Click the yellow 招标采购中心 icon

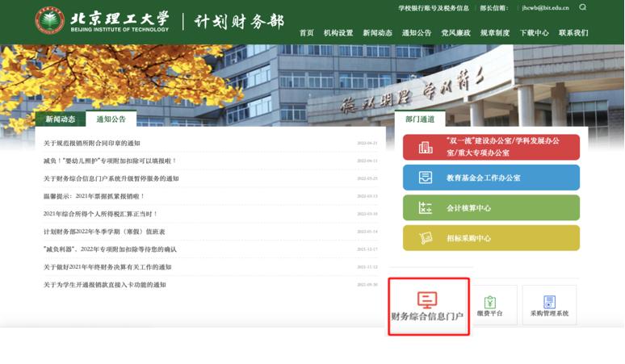pyautogui.click(x=426, y=238)
